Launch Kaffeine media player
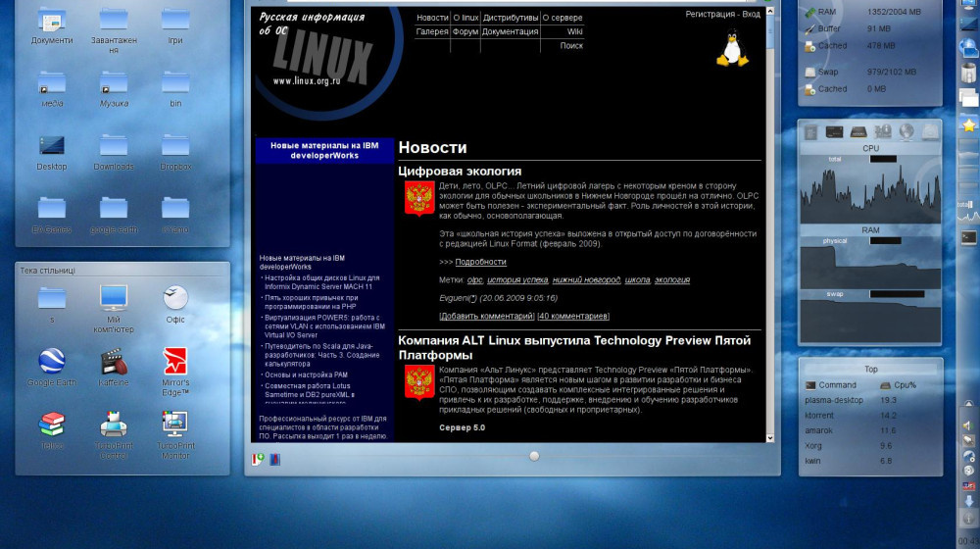Viewport: 980px width, 549px height. click(x=113, y=367)
